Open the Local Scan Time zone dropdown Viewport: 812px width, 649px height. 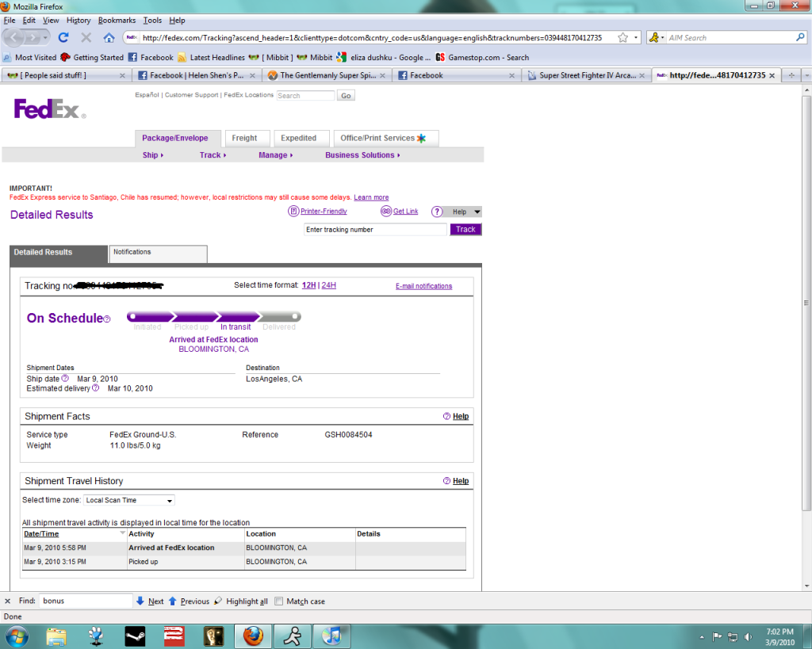pos(129,500)
